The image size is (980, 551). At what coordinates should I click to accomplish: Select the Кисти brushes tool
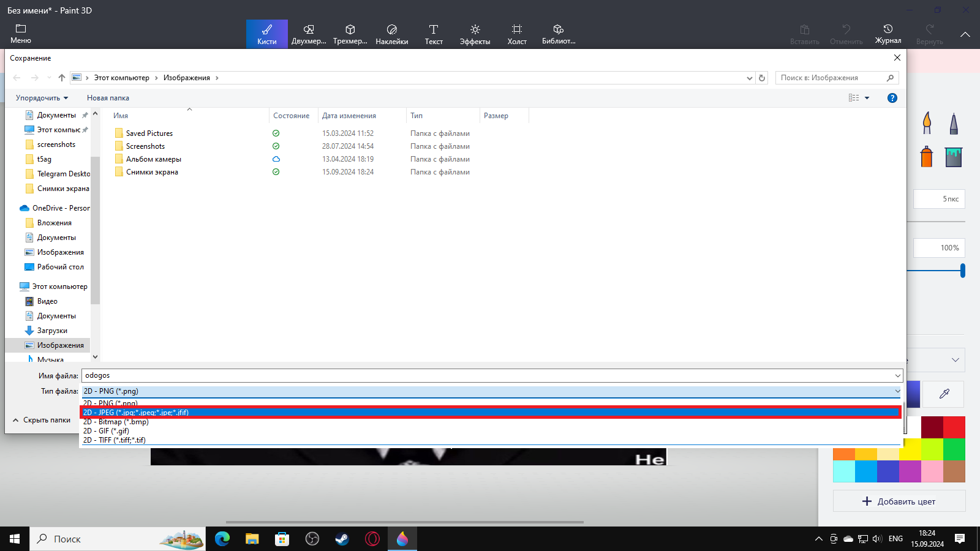click(267, 34)
